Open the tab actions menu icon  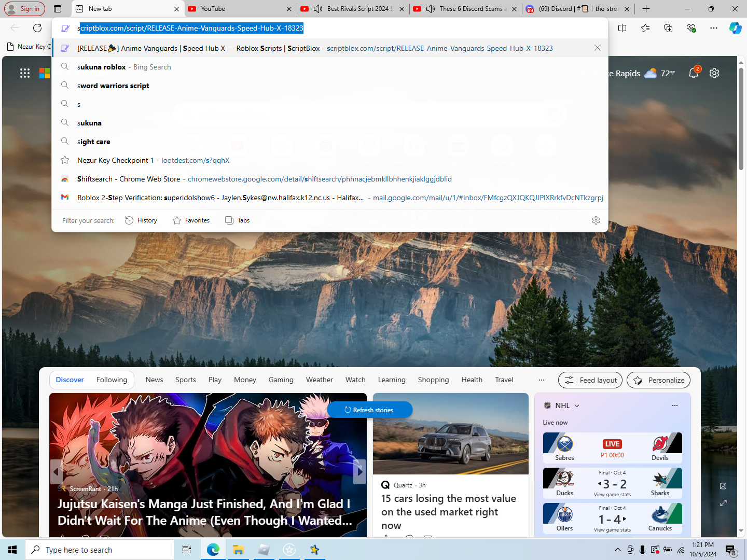tap(58, 9)
